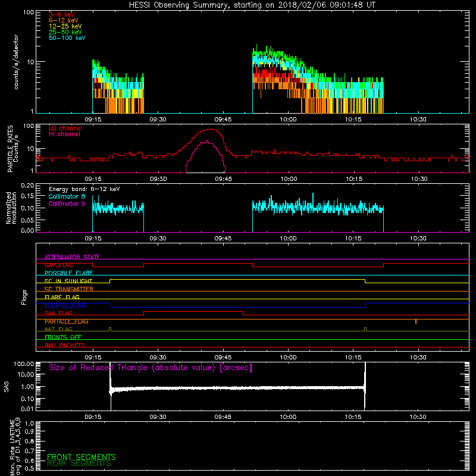Click the 10:15 tick label under particle rates plot
Viewport: 476px width, 476px height.
(x=354, y=179)
